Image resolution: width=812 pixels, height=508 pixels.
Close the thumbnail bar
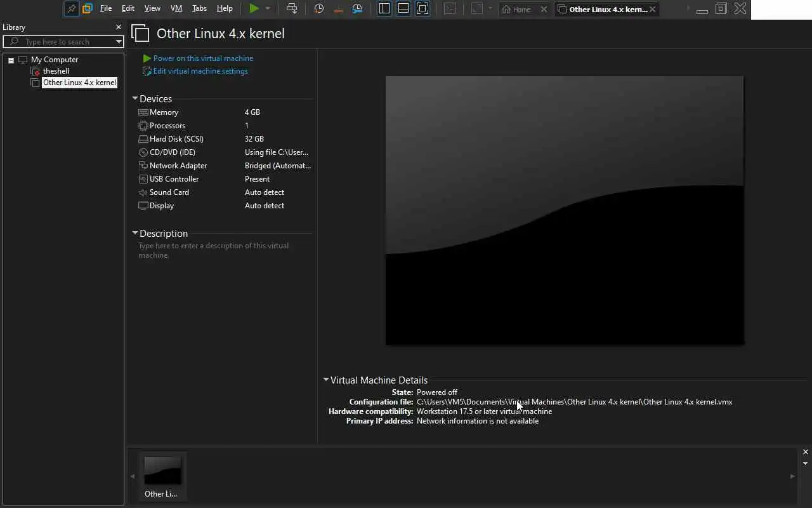[806, 452]
